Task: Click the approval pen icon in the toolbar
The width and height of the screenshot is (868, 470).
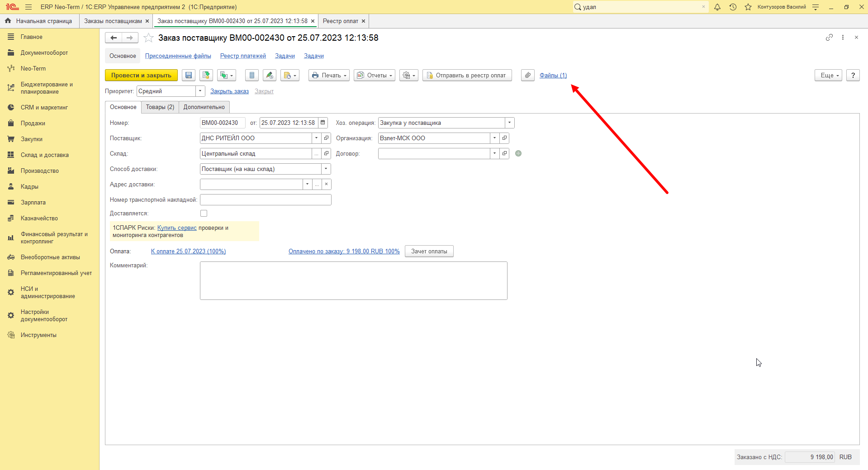Action: (270, 76)
